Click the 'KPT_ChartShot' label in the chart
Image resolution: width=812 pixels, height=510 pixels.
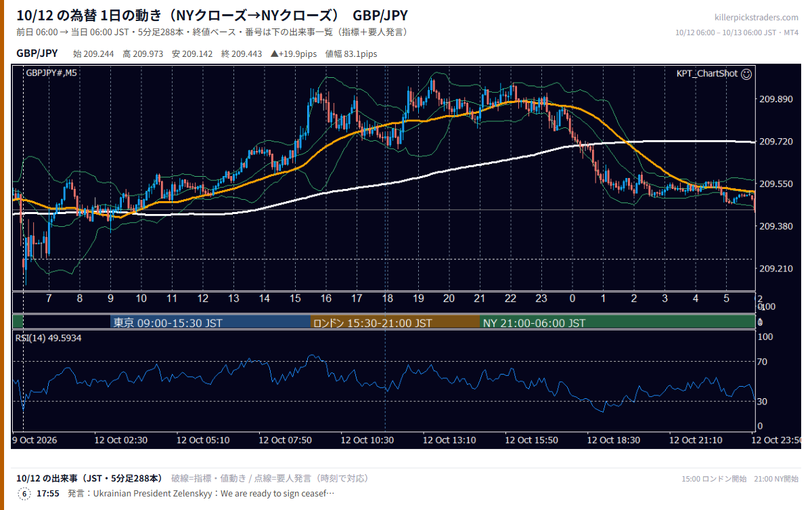tap(707, 74)
